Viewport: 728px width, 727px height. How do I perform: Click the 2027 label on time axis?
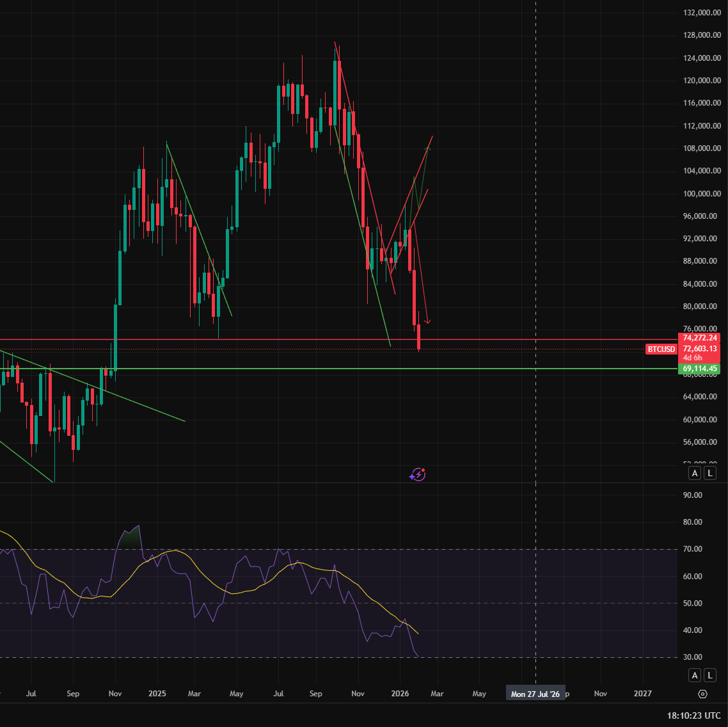pos(642,694)
